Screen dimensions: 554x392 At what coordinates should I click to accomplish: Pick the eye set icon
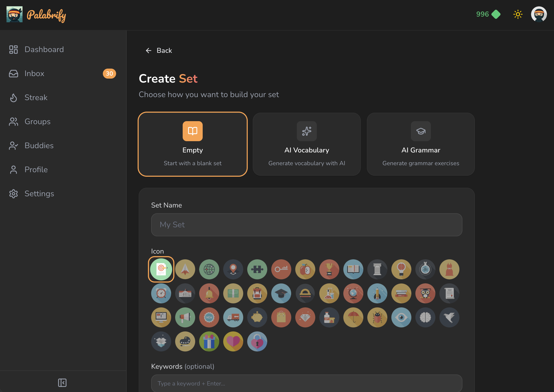click(401, 317)
